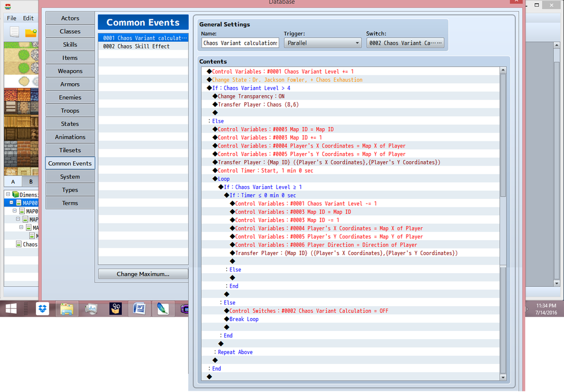Click the Change Maximum button

click(143, 274)
